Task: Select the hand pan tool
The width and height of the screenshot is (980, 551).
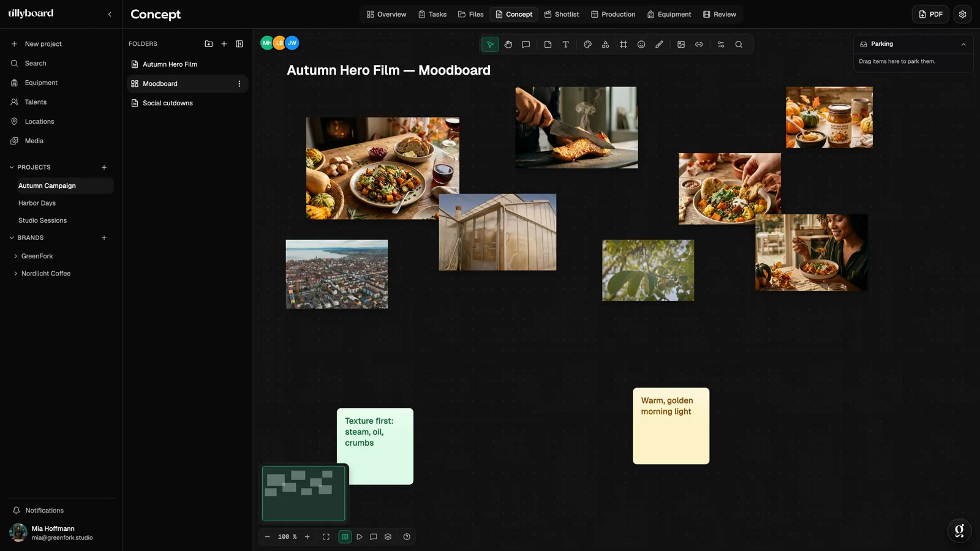Action: click(508, 45)
